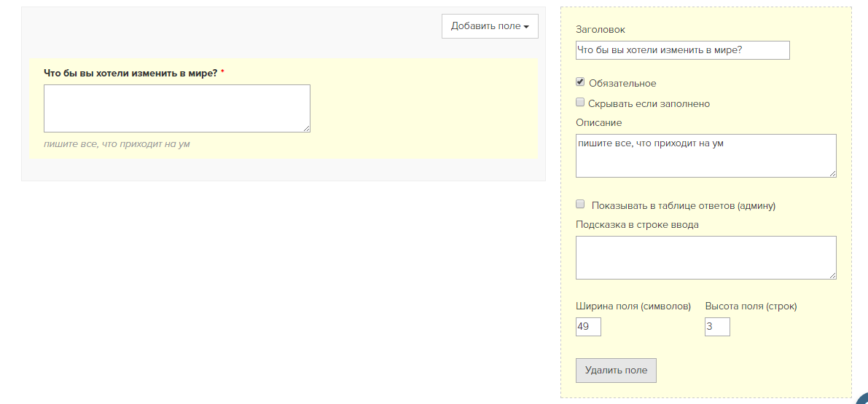Click the resize corner of the Подсказка text area

(x=833, y=277)
